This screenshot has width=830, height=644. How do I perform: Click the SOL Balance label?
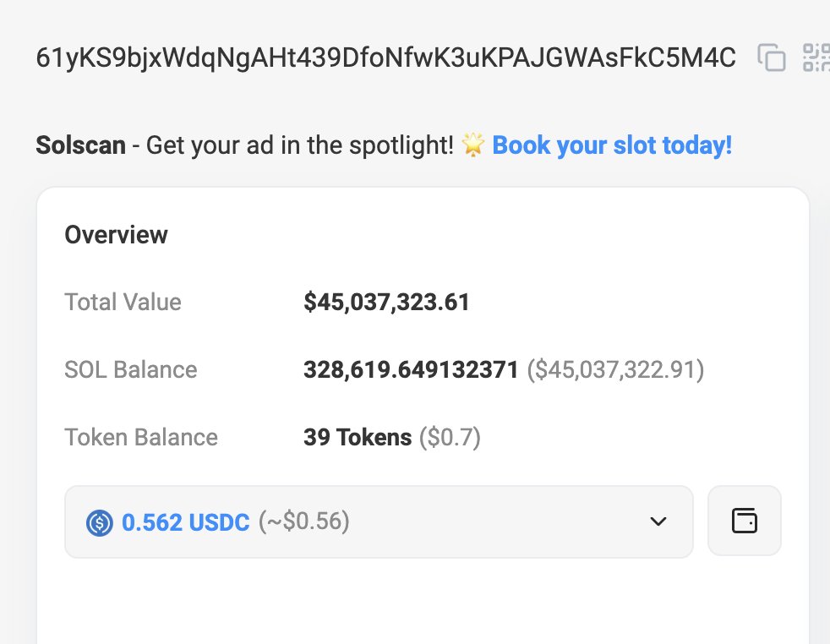tap(130, 369)
